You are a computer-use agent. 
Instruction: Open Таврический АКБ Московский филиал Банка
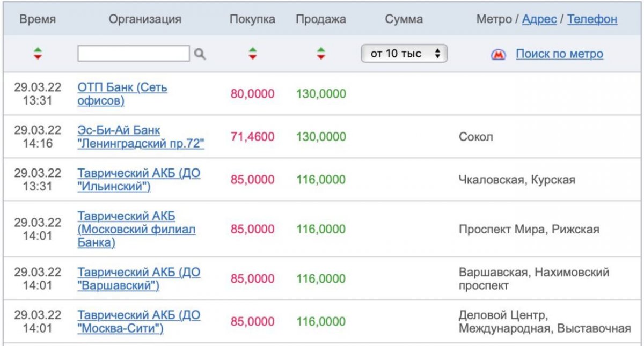tap(136, 229)
